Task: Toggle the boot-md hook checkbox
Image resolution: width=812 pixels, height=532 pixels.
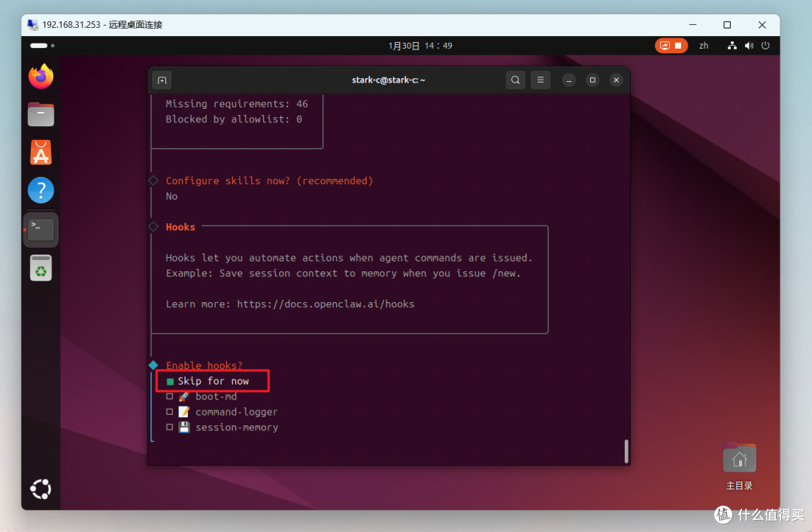Action: point(169,397)
